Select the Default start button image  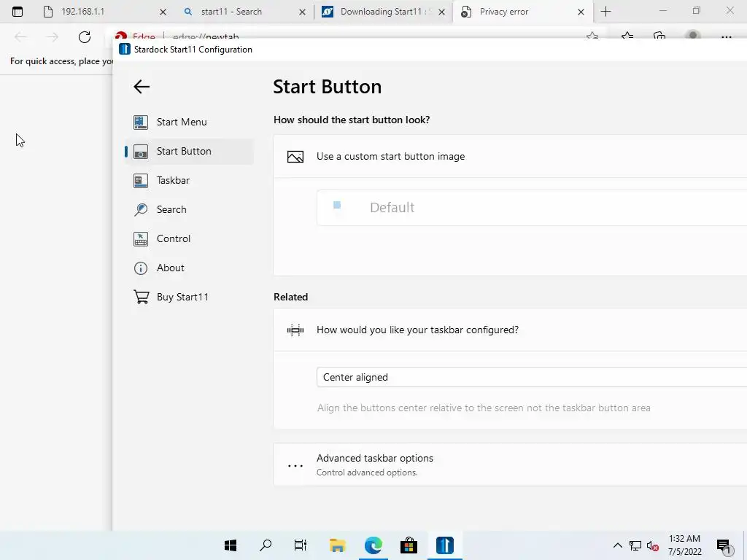tap(532, 208)
